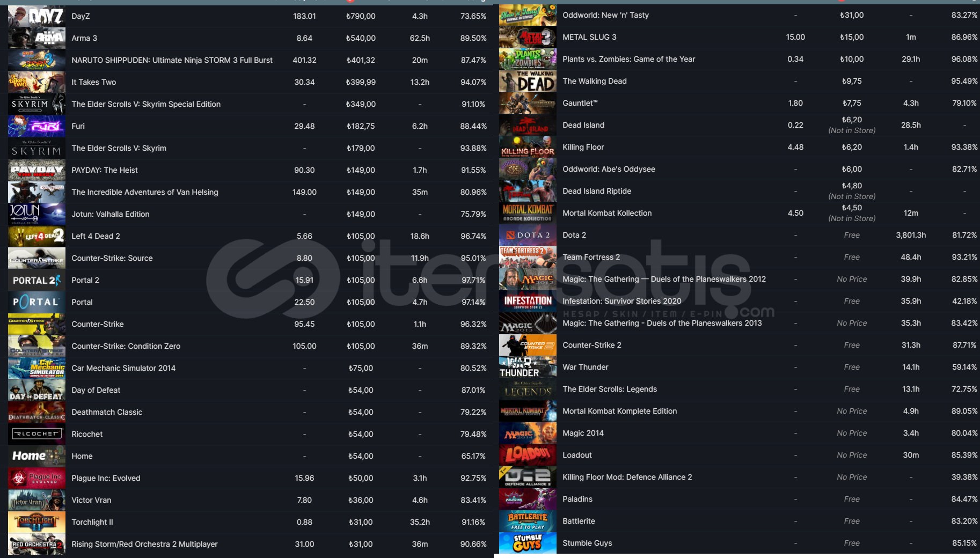Open the War Thunder thumbnail
This screenshot has width=980, height=558.
pos(528,367)
